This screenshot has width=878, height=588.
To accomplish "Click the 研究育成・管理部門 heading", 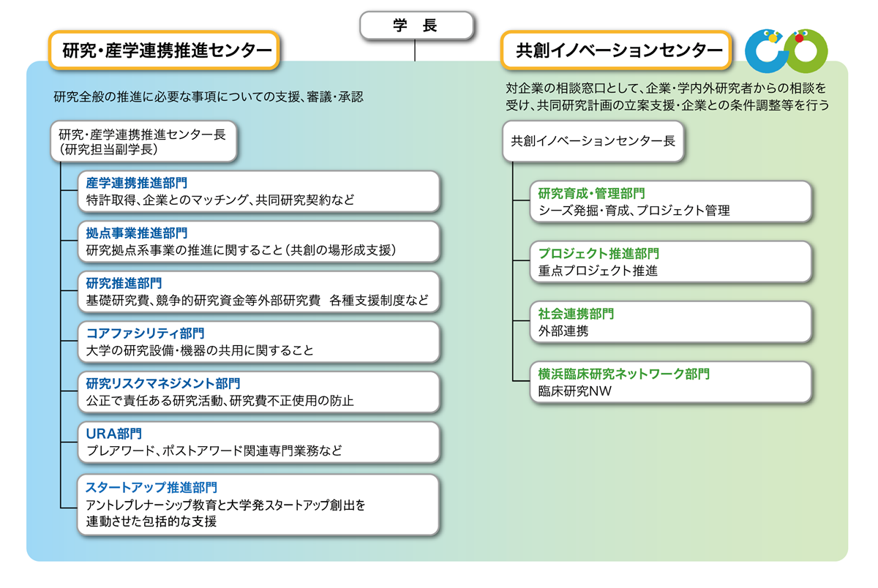I will [x=591, y=194].
